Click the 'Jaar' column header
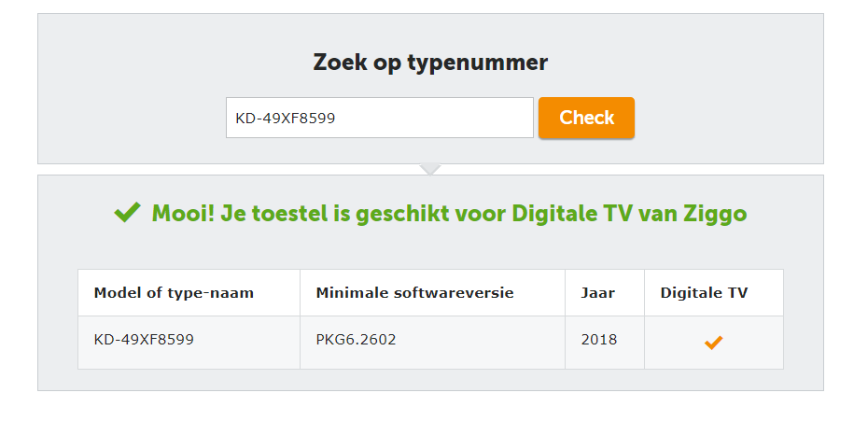 pyautogui.click(x=597, y=293)
